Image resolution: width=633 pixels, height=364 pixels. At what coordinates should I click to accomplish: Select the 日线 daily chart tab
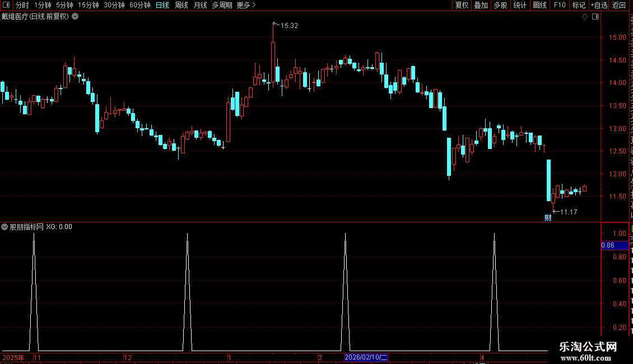tap(162, 5)
